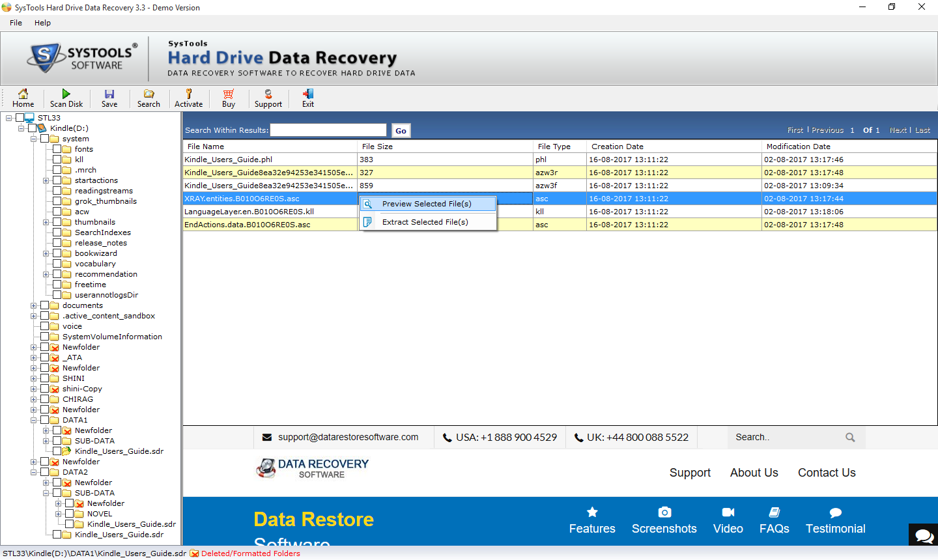This screenshot has height=560, width=938.
Task: Choose Extract Selected File(s) from context menu
Action: pyautogui.click(x=428, y=222)
